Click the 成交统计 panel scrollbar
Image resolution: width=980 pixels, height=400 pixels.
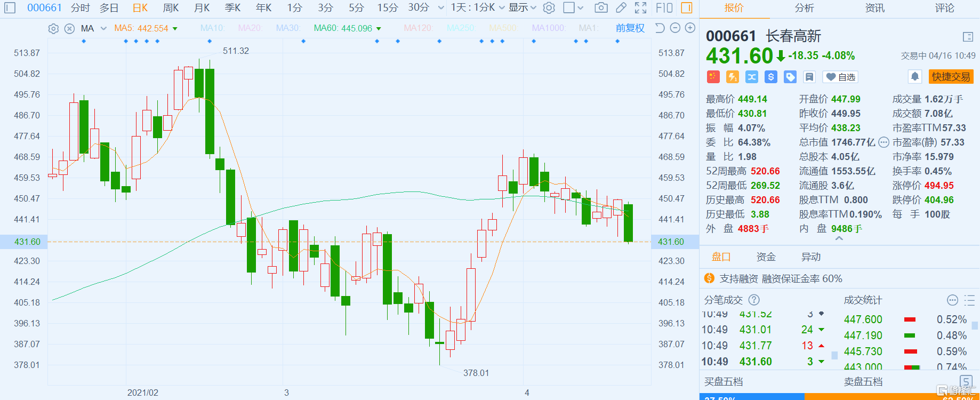[x=975, y=325]
